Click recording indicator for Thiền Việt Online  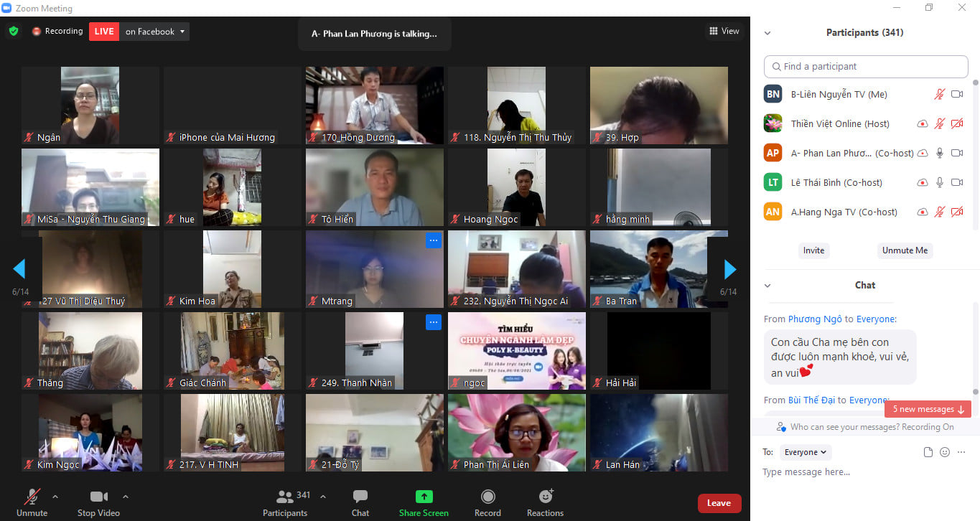coord(923,123)
